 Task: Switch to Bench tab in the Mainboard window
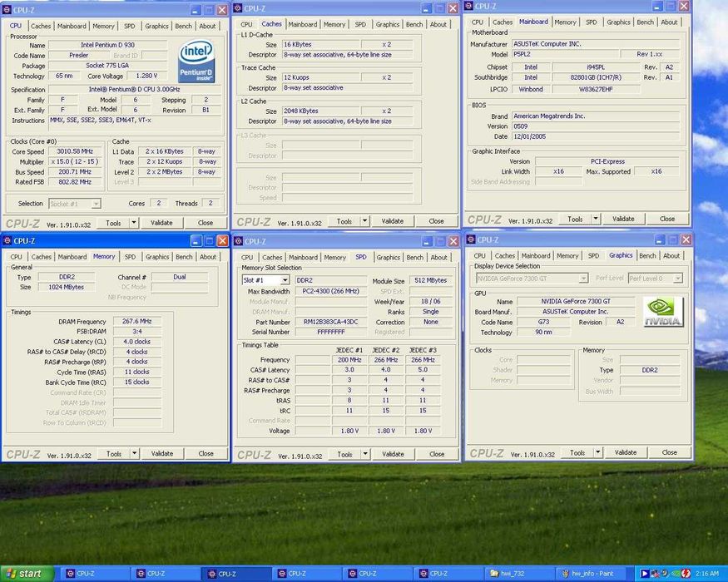645,22
